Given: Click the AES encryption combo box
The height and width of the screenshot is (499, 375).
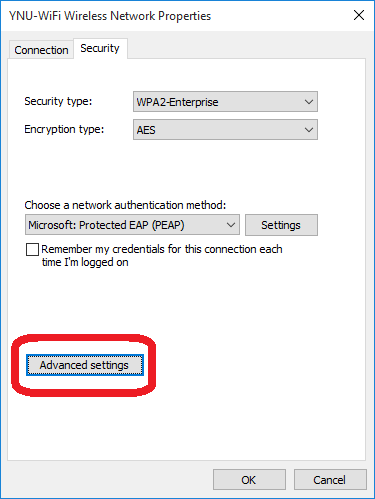Looking at the screenshot, I should (225, 130).
